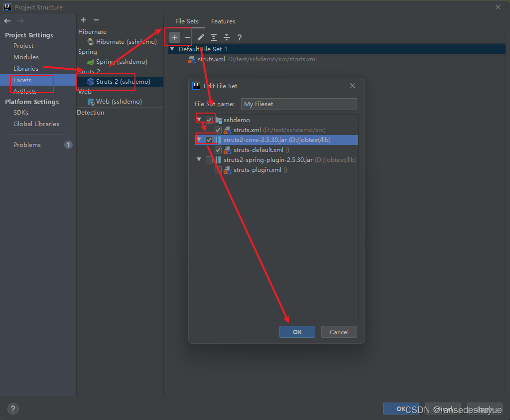510x420 pixels.
Task: Uncheck the struts2-core-2.5.30.jar checkbox
Action: click(x=209, y=140)
